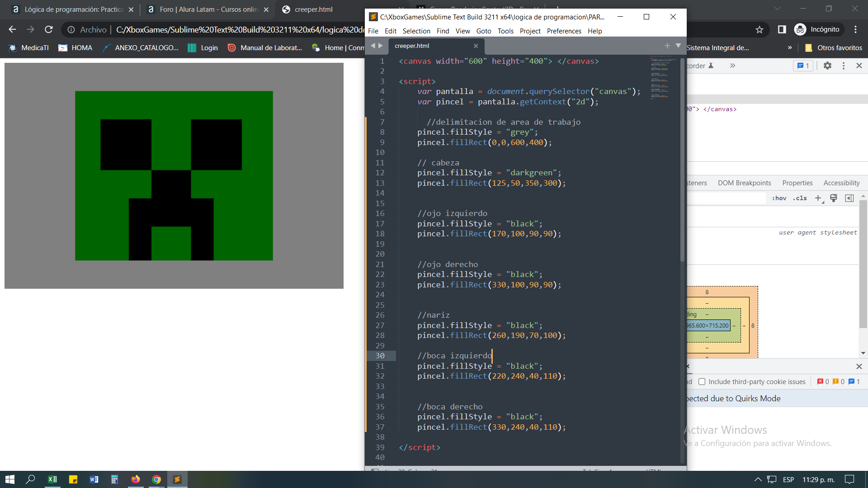Open Excel from taskbar
The width and height of the screenshot is (868, 488).
pyautogui.click(x=52, y=479)
